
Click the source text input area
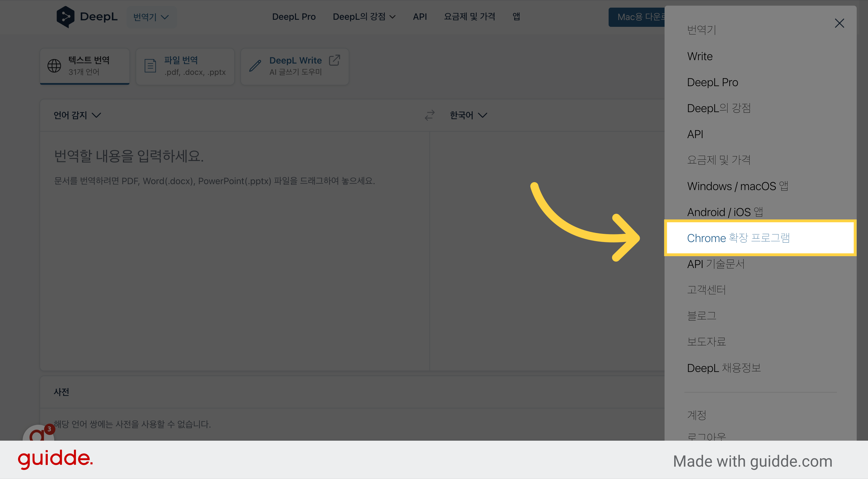[235, 251]
